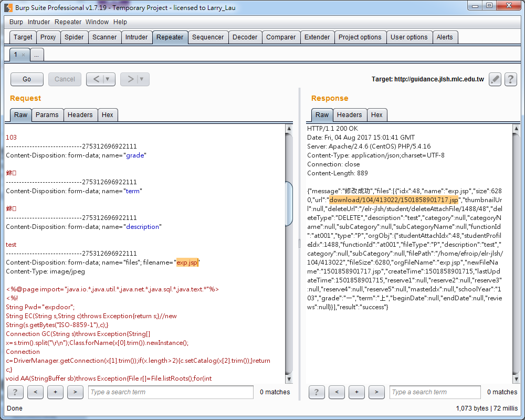
Task: Select repeater request tab 1
Action: [16, 55]
